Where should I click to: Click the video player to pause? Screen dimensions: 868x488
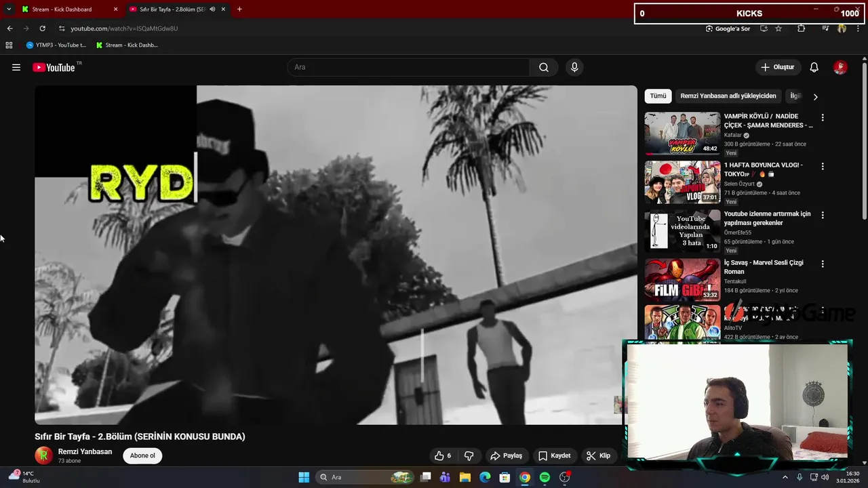(336, 255)
